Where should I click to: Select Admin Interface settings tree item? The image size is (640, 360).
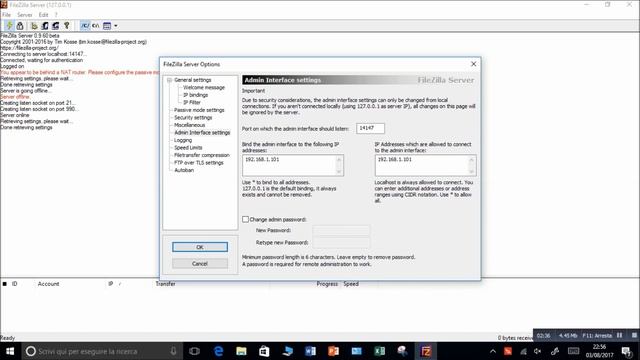[x=202, y=133]
